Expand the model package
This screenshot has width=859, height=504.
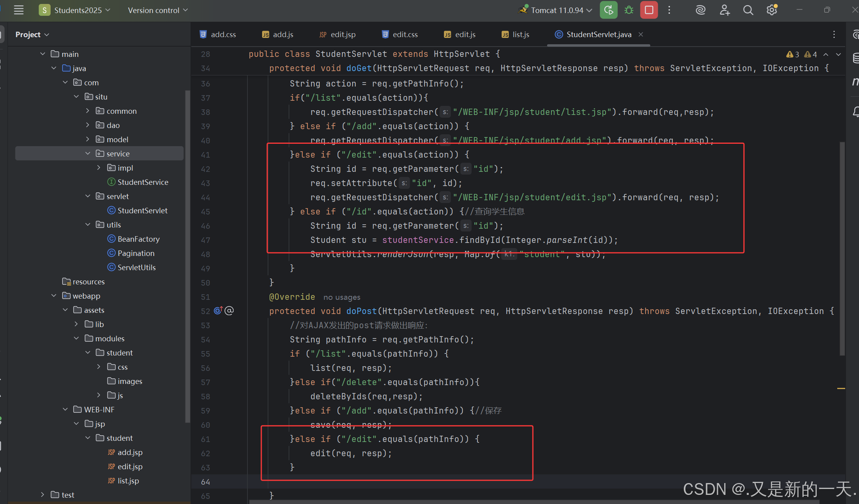point(88,139)
